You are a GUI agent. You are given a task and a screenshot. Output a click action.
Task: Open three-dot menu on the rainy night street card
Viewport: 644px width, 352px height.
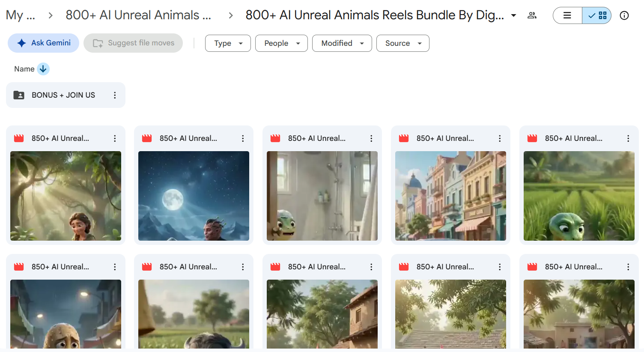115,267
